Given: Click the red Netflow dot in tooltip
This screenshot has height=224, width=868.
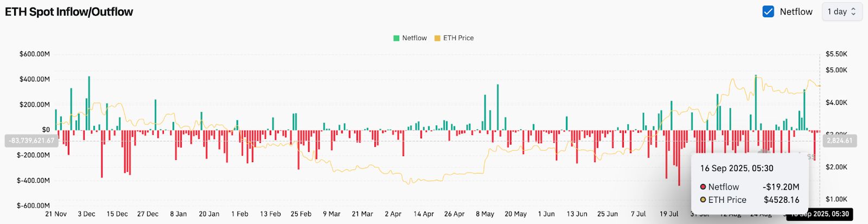Looking at the screenshot, I should point(703,187).
